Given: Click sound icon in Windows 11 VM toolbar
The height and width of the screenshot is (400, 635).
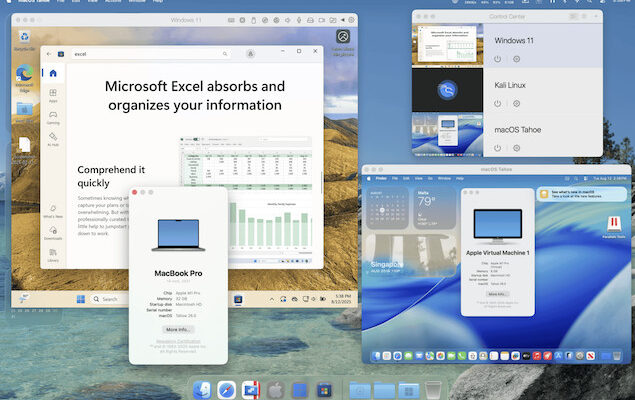Looking at the screenshot, I should point(288,20).
